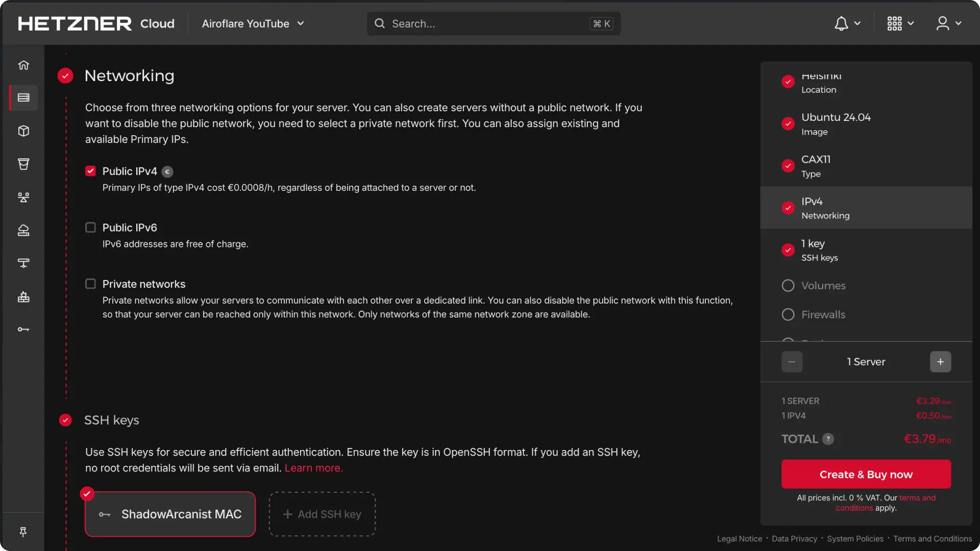Viewport: 980px width, 551px height.
Task: Open the dashboard home icon in sidebar
Action: click(x=23, y=65)
